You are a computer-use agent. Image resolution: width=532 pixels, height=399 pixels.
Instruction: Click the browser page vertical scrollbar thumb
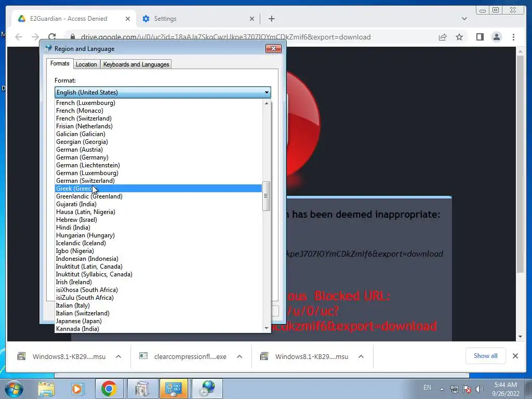click(520, 164)
